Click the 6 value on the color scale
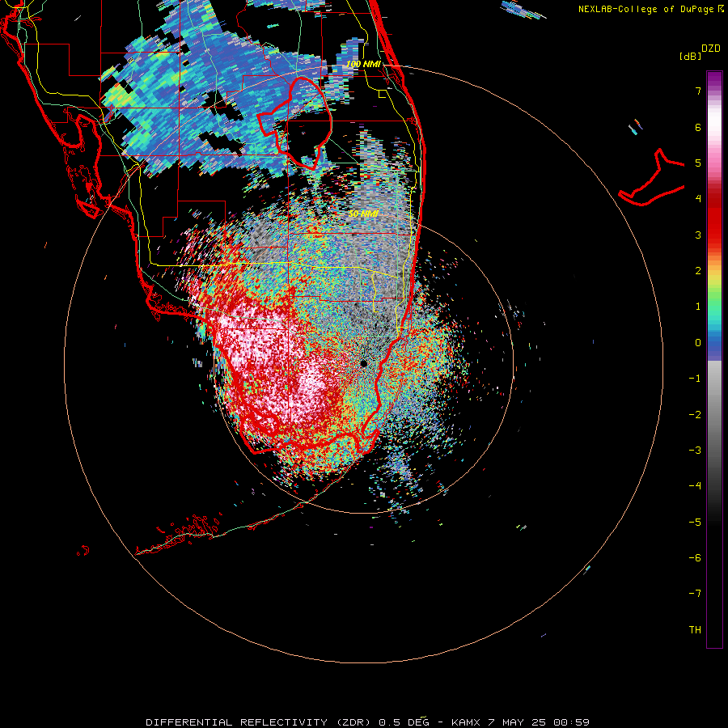Viewport: 728px width, 728px height. (698, 127)
